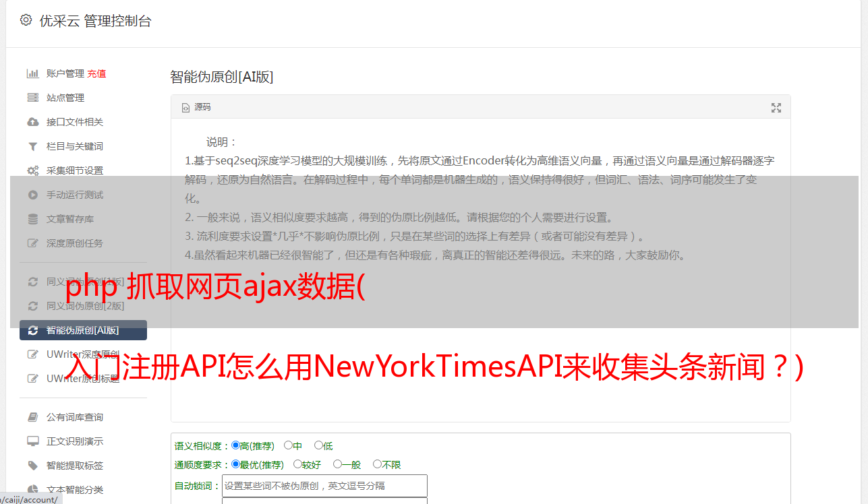Click the gear icon beside 优采云 管理控制台
The height and width of the screenshot is (504, 868).
[26, 20]
